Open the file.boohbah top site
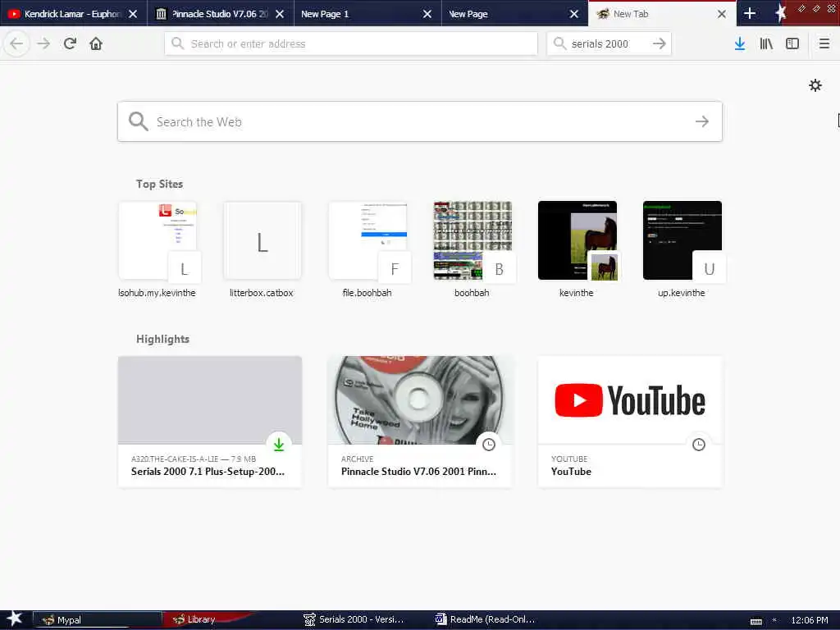The width and height of the screenshot is (840, 630). coord(367,249)
